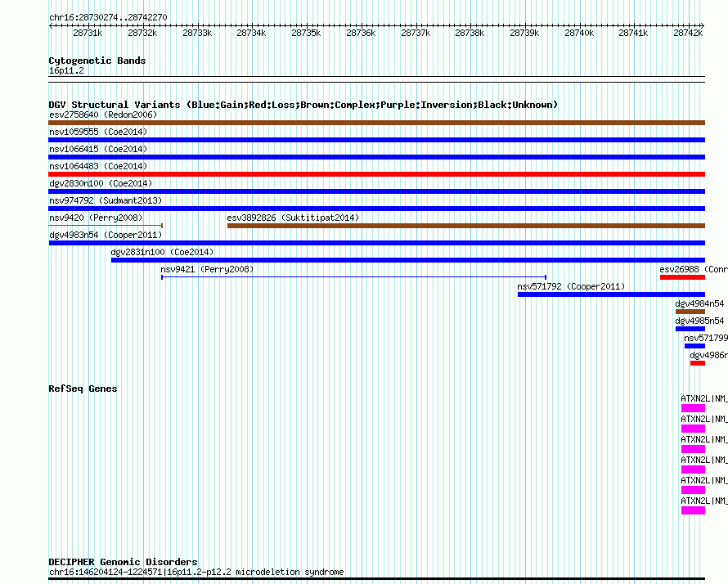Click the 28740k ruler position
Viewport: 728px width, 584px height.
point(579,33)
